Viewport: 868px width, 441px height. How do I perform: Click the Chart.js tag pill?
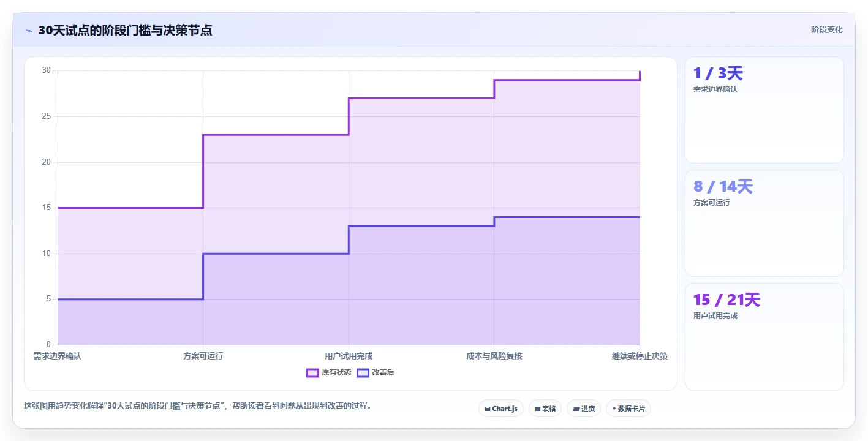[500, 409]
